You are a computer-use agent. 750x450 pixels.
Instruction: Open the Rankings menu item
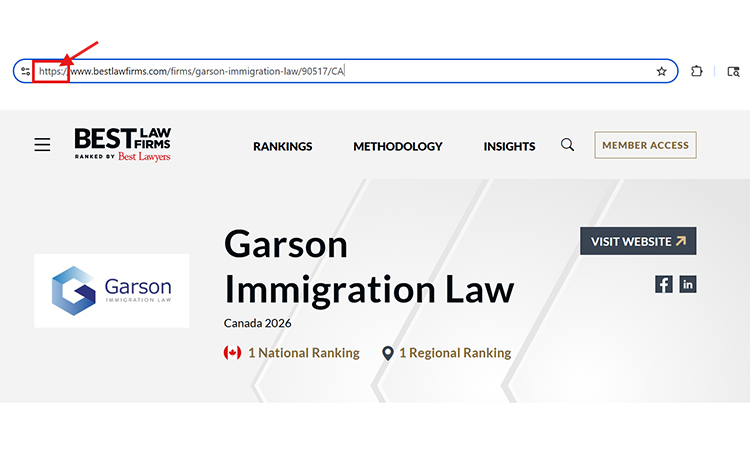[283, 146]
